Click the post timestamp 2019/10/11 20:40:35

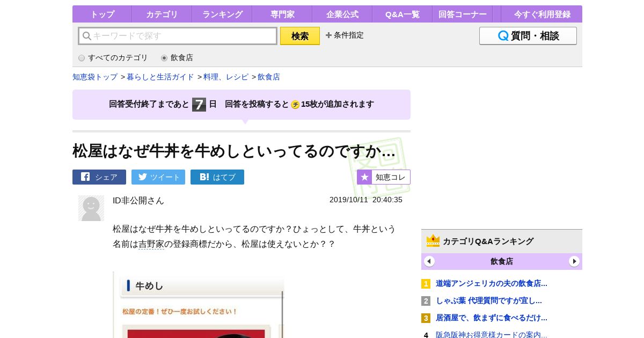[x=366, y=200]
